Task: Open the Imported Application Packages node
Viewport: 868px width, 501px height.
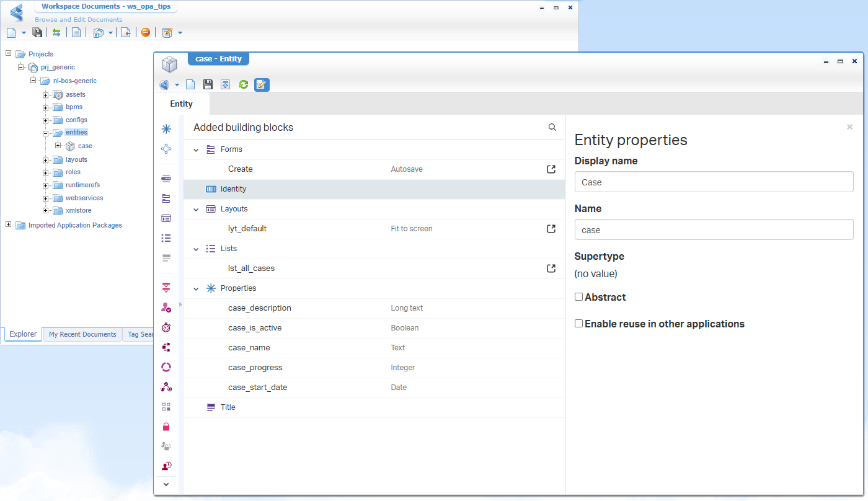Action: point(75,225)
